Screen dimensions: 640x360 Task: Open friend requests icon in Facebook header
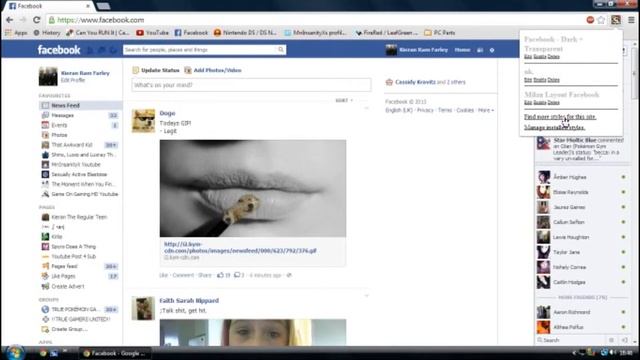click(91, 50)
